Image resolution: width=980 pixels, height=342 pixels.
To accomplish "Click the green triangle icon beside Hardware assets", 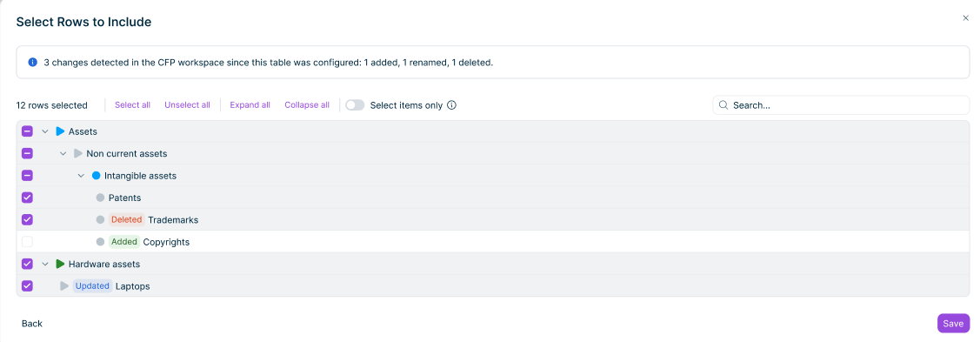I will coord(60,264).
